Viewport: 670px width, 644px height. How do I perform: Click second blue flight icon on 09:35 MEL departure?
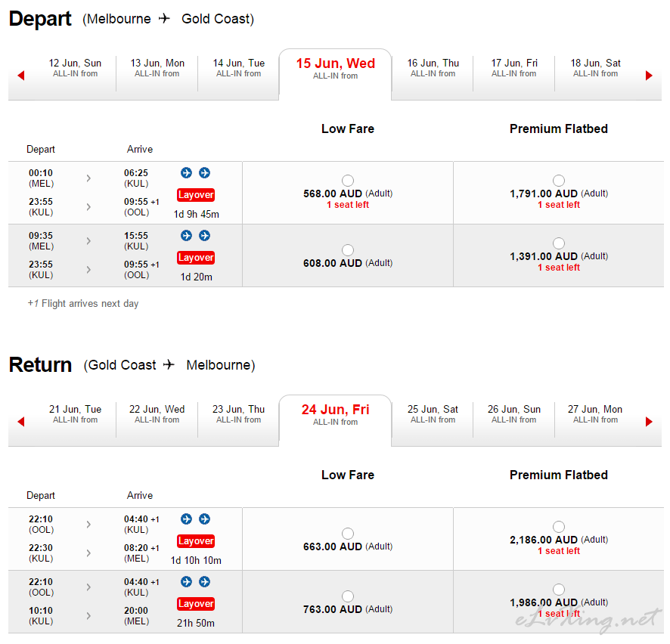point(205,235)
